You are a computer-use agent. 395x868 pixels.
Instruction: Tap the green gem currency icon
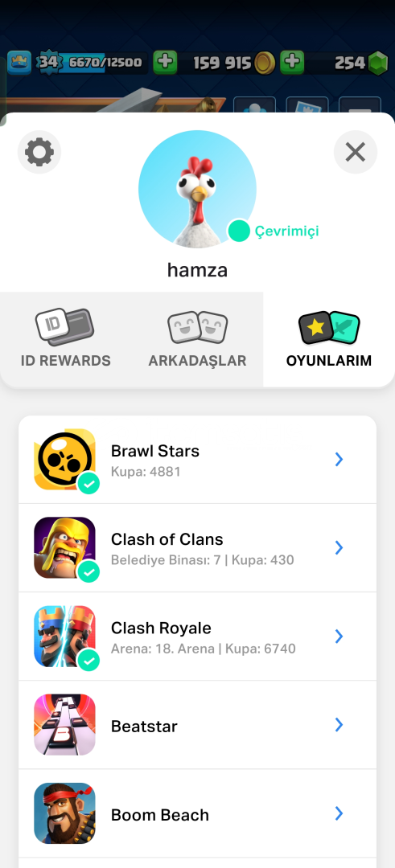pos(378,63)
